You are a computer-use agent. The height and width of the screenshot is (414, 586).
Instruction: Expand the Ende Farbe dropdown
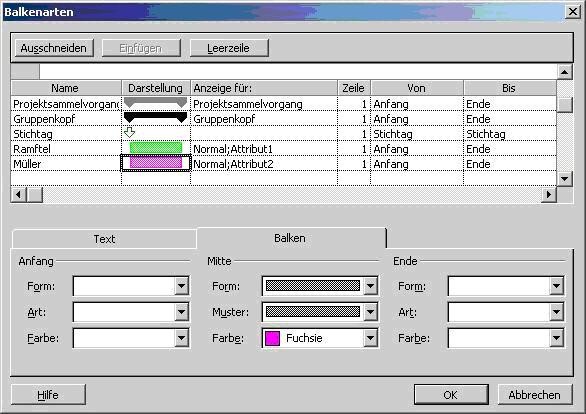pos(556,338)
